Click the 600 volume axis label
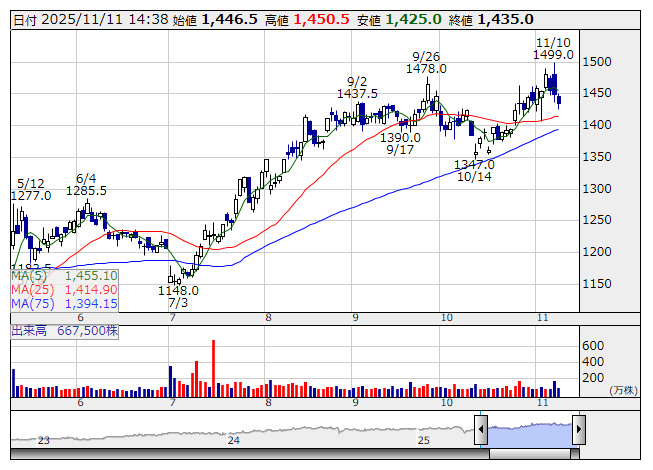Image resolution: width=653 pixels, height=470 pixels. pos(593,346)
